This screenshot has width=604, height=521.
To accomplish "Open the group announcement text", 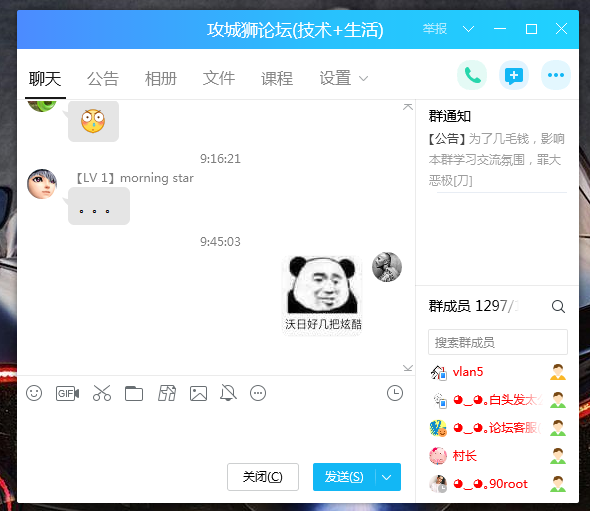I will (497, 159).
